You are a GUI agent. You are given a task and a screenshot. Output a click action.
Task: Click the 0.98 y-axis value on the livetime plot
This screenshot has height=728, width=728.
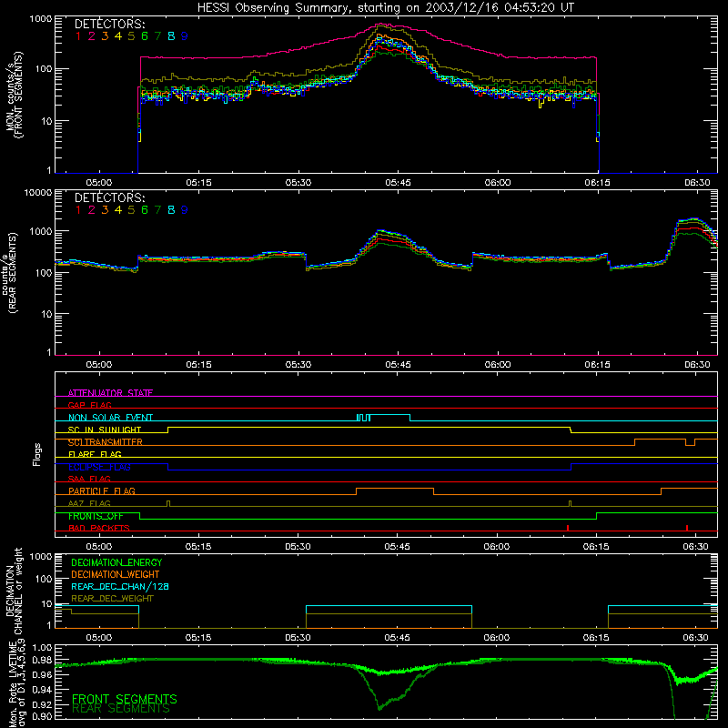[x=42, y=661]
